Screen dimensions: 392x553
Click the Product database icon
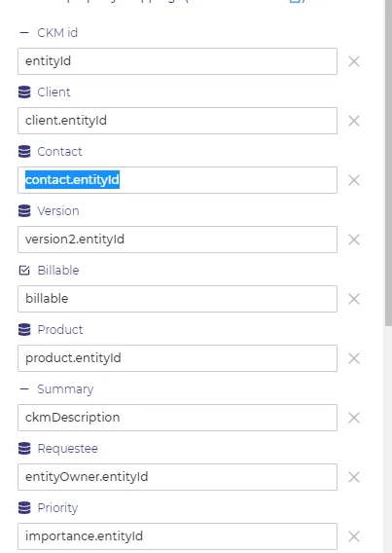click(x=24, y=330)
